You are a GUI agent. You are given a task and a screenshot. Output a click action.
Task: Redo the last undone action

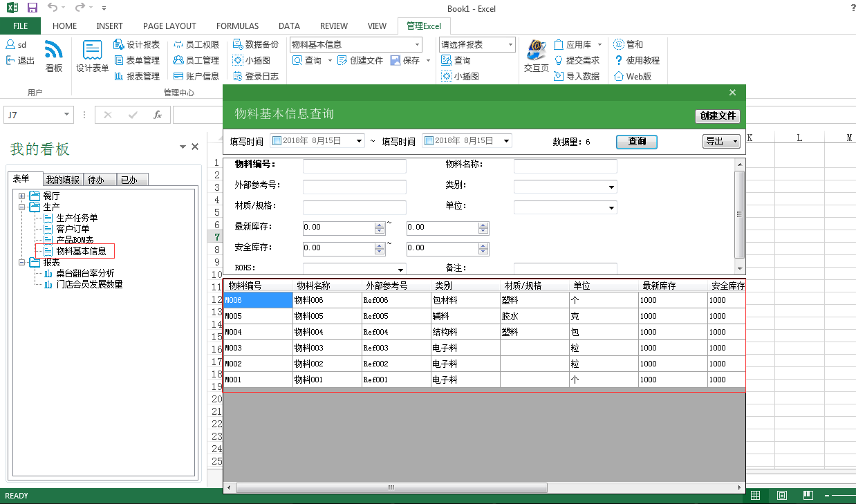[80, 8]
